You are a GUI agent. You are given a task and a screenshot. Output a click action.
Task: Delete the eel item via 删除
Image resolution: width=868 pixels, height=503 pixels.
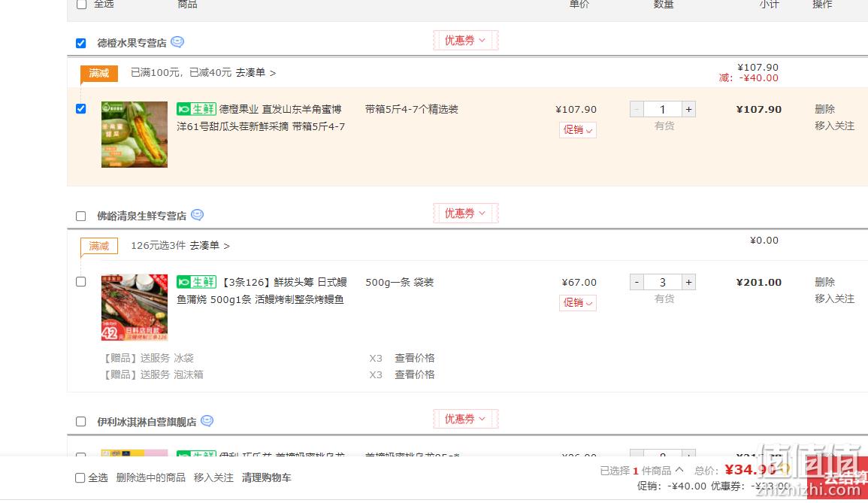(824, 282)
